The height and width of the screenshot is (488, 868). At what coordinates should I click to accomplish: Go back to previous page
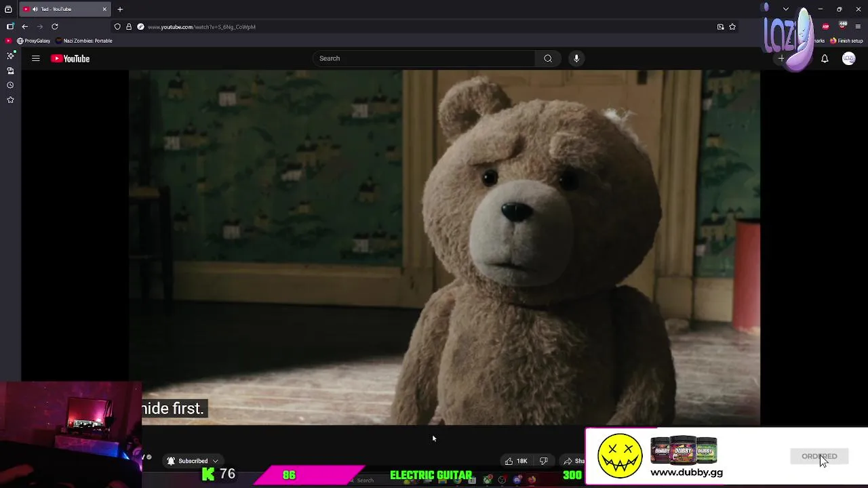tap(25, 26)
